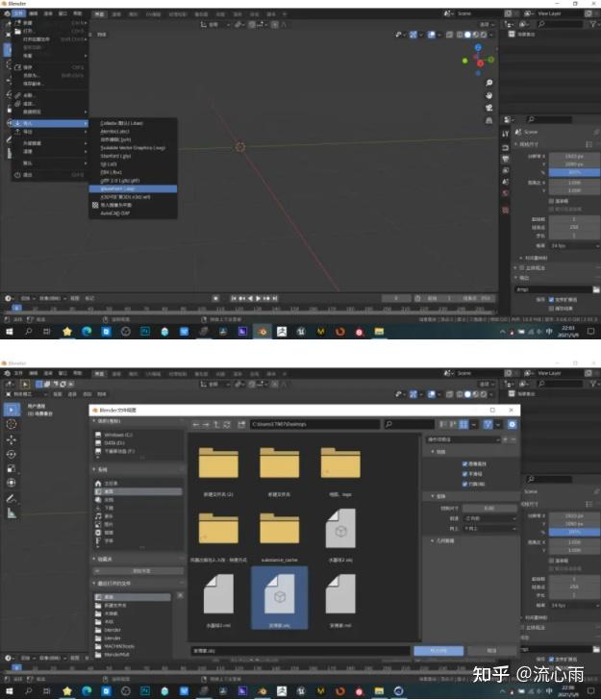Collapse the Favorites section in file browser
The image size is (601, 700).
click(x=103, y=559)
